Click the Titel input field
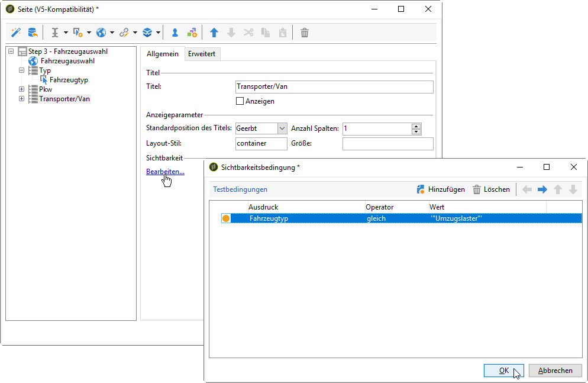Screen dimensions: 588x383 click(334, 86)
